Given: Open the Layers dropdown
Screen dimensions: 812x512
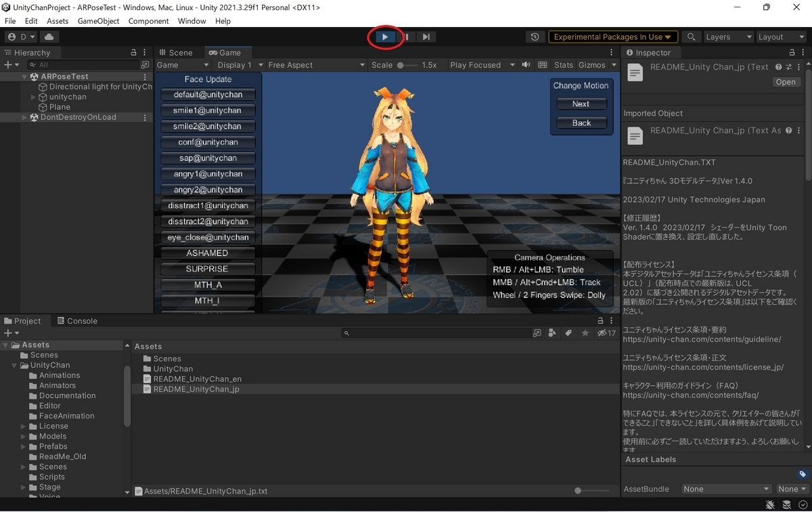Looking at the screenshot, I should (728, 37).
